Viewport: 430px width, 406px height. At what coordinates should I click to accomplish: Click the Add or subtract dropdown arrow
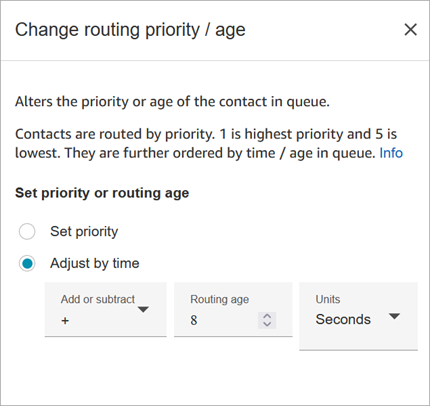[143, 310]
